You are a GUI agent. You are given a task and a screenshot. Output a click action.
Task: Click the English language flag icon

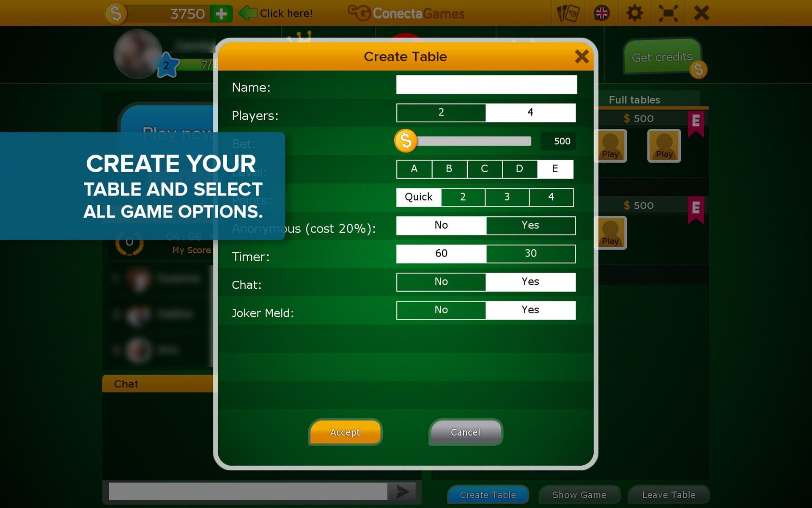(x=601, y=13)
